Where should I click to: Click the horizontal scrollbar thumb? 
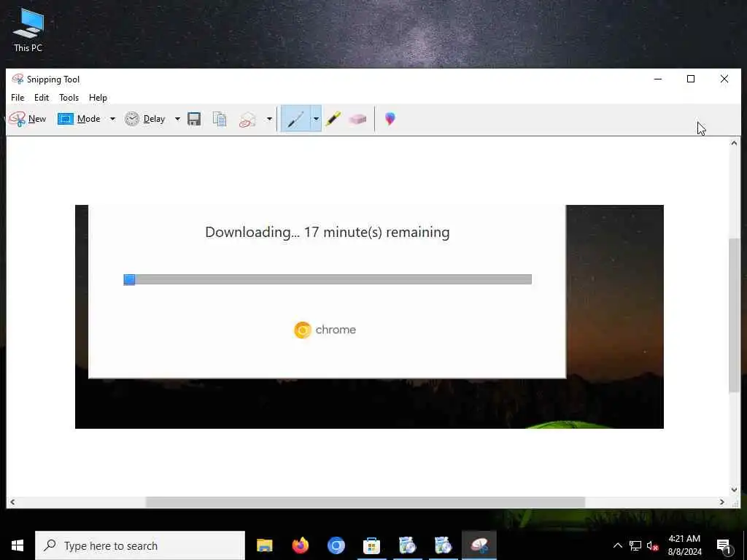[x=365, y=502]
